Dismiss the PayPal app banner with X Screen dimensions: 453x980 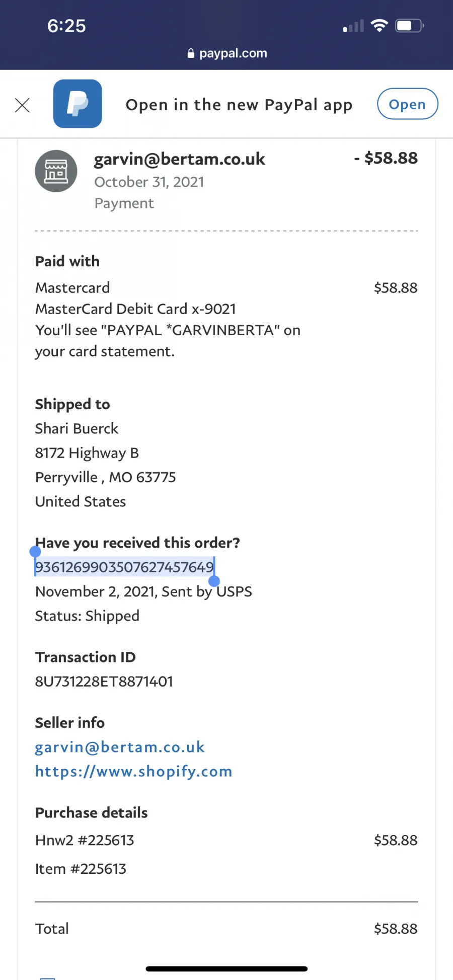[22, 105]
